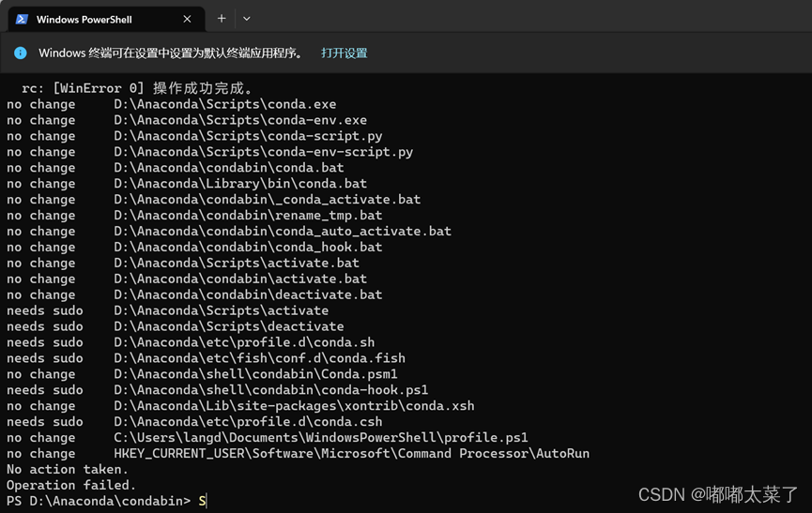Click path D:\Anaconda\Scripts\conda.exe
The width and height of the screenshot is (812, 513).
pyautogui.click(x=224, y=104)
